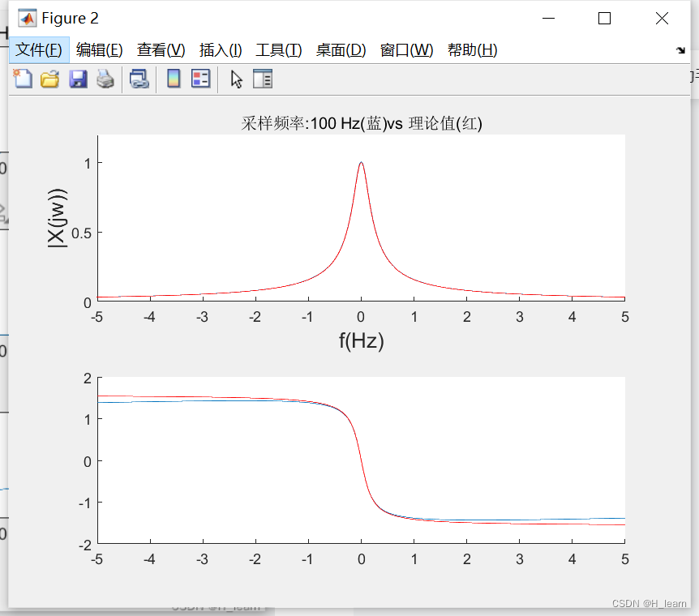Click the |X(jw)| y-axis label
The height and width of the screenshot is (616, 699).
(58, 218)
